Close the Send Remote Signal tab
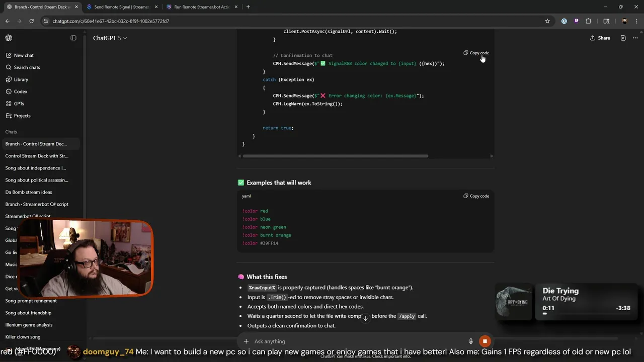 click(x=156, y=7)
